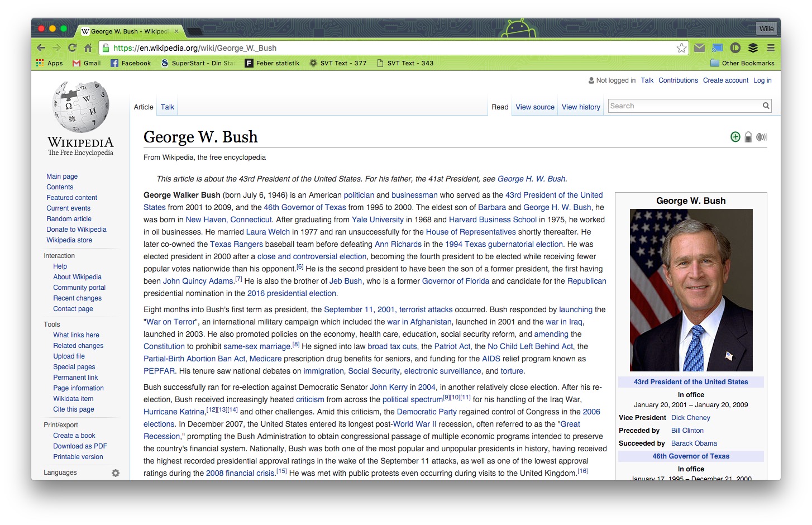Click the spoken article speaker icon
Screen dimensions: 812x525
(x=762, y=137)
